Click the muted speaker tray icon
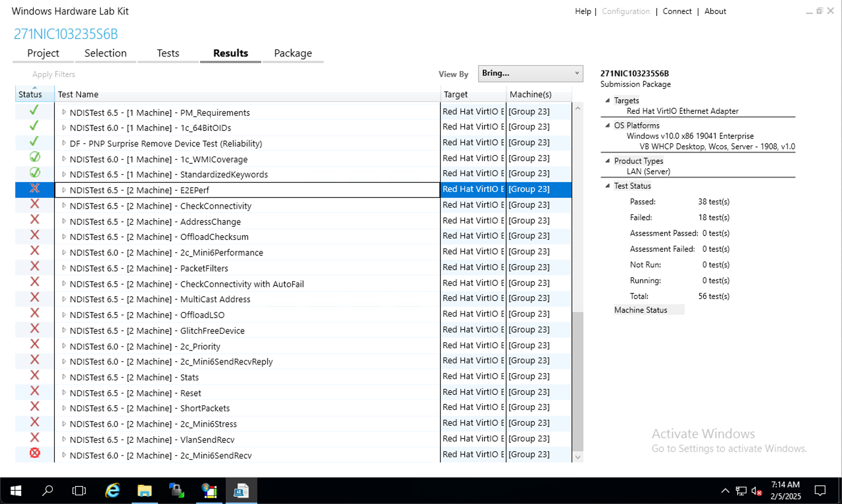Screen dimensions: 842x504 click(x=756, y=491)
